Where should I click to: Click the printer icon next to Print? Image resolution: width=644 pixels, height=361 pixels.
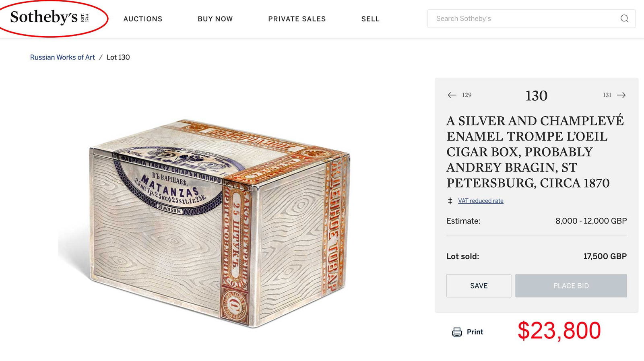tap(456, 332)
